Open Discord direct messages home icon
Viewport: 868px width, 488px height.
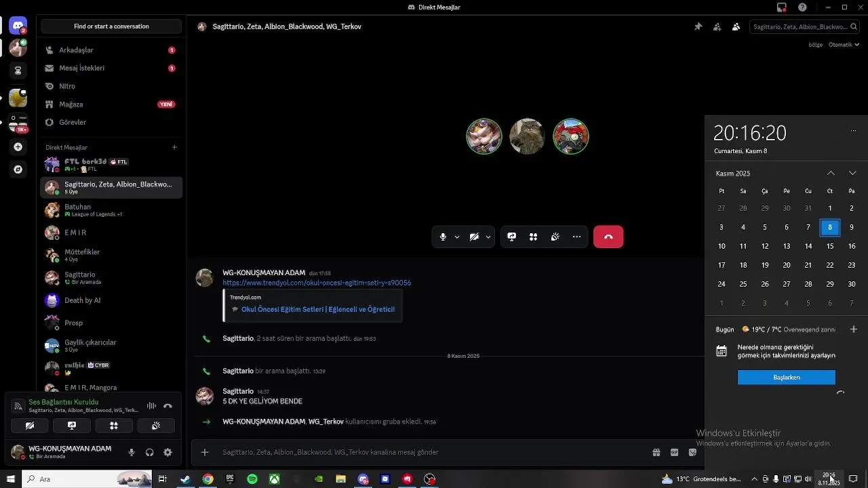18,26
